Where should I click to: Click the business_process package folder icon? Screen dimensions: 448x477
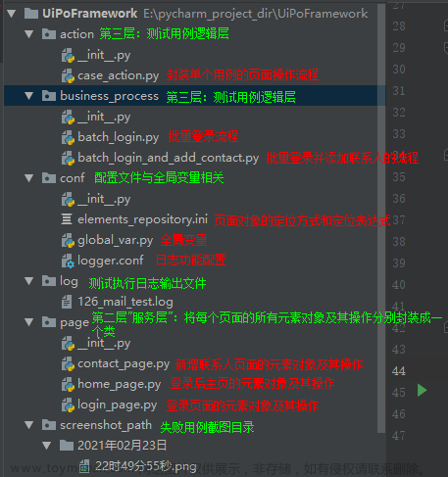[x=49, y=95]
